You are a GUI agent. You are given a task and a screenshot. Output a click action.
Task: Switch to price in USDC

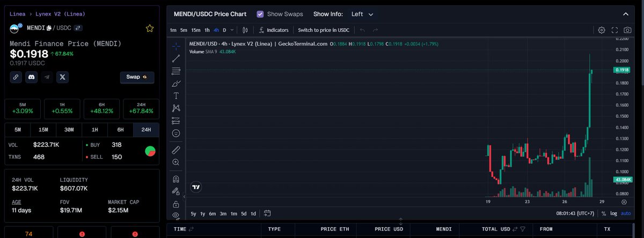coord(324,30)
